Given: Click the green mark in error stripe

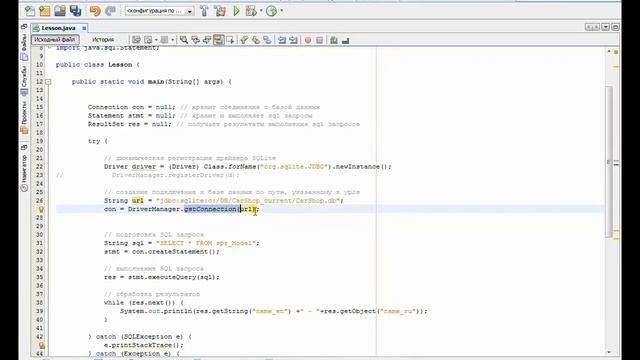Looking at the screenshot, I should coord(616,164).
